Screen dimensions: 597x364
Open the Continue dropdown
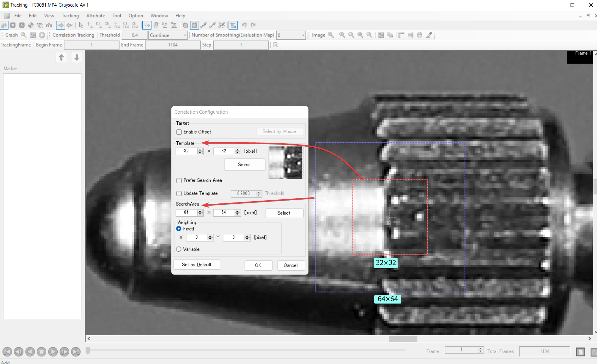168,35
